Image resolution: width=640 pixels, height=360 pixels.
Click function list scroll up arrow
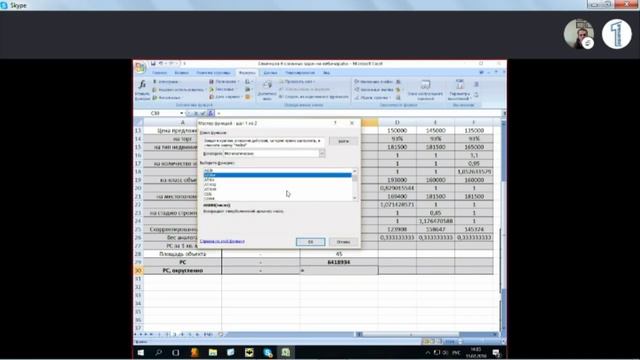click(x=354, y=171)
